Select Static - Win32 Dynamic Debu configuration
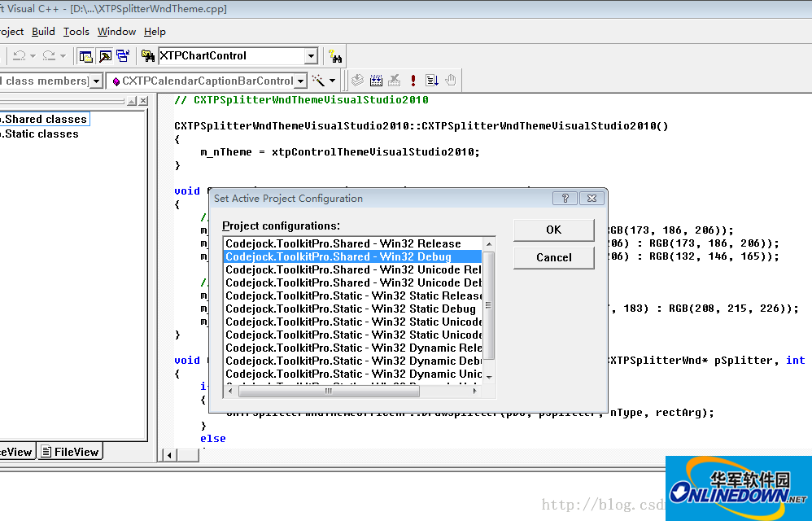812x521 pixels. [x=352, y=361]
